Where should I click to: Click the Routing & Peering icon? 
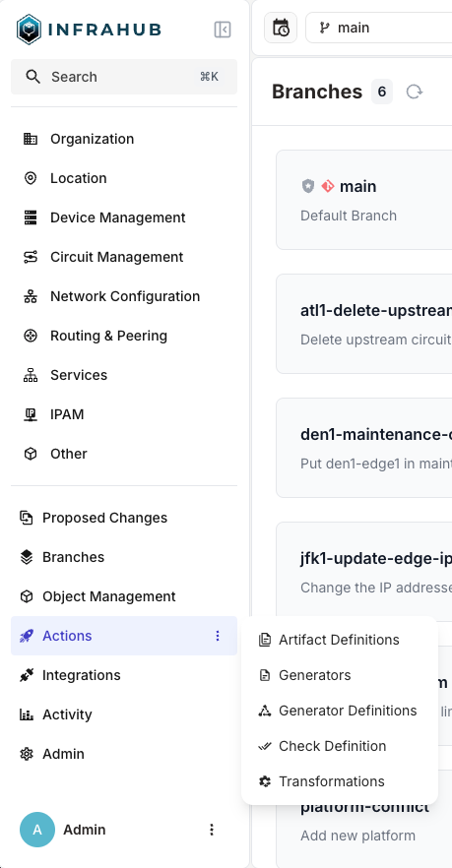pos(31,336)
